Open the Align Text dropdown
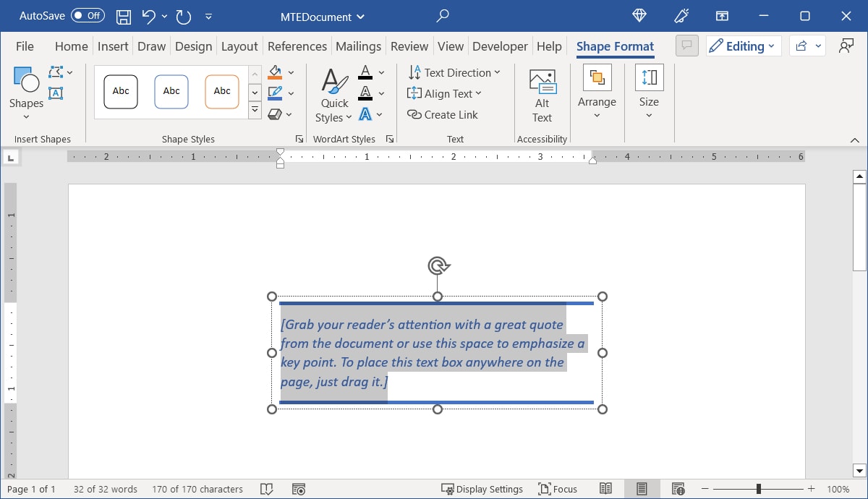868x499 pixels. click(445, 93)
